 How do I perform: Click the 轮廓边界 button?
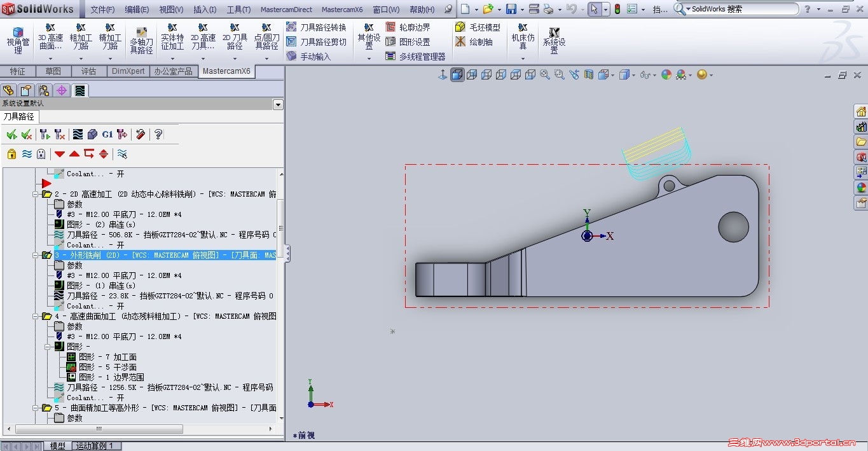click(x=408, y=27)
